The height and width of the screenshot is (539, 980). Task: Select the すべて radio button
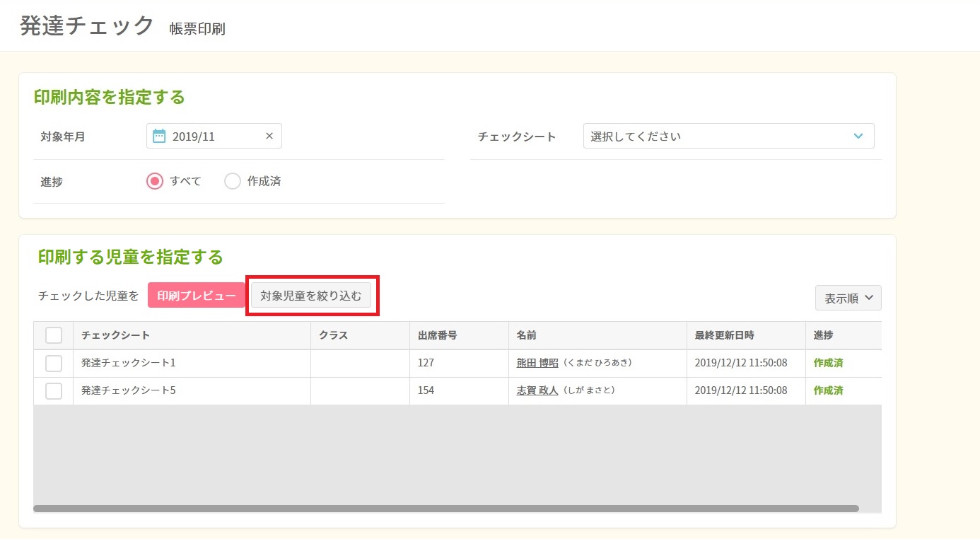pyautogui.click(x=155, y=181)
